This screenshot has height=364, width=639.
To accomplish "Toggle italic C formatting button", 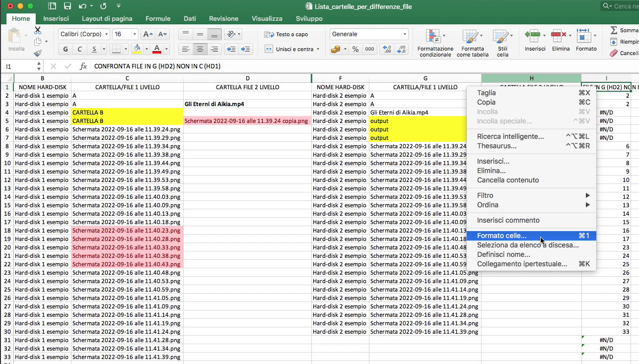I will pyautogui.click(x=79, y=49).
